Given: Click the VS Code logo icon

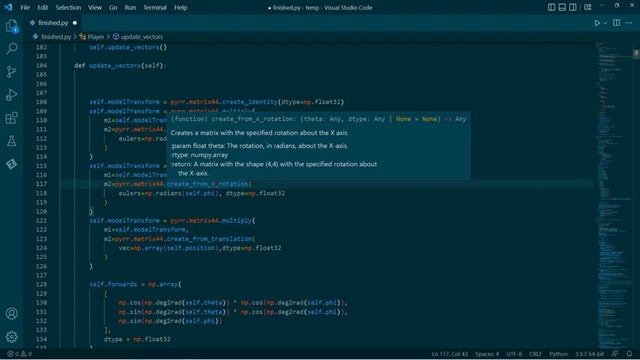Looking at the screenshot, I should point(8,7).
